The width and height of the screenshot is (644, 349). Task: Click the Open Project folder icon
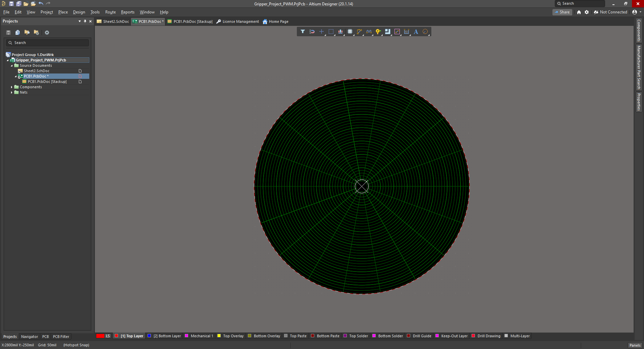point(33,4)
